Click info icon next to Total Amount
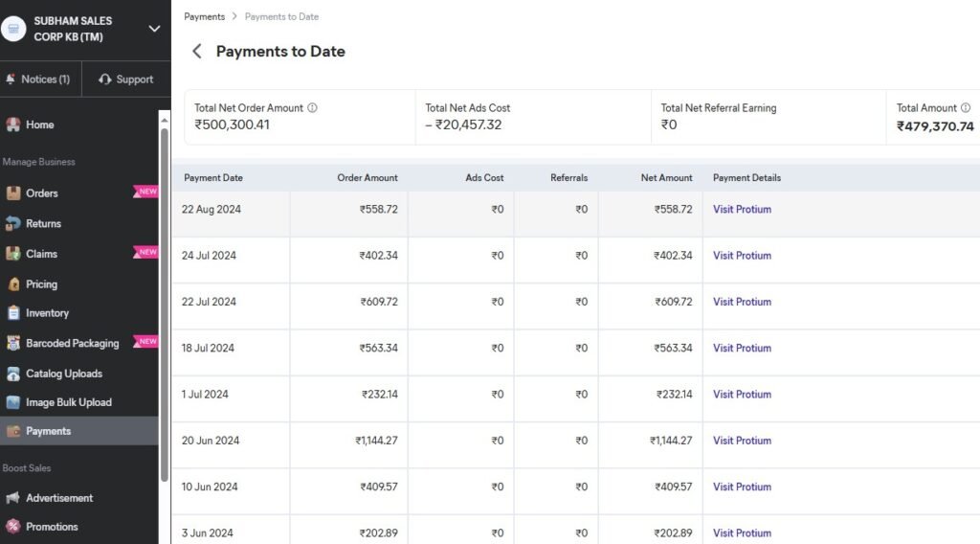This screenshot has height=544, width=980. point(965,108)
